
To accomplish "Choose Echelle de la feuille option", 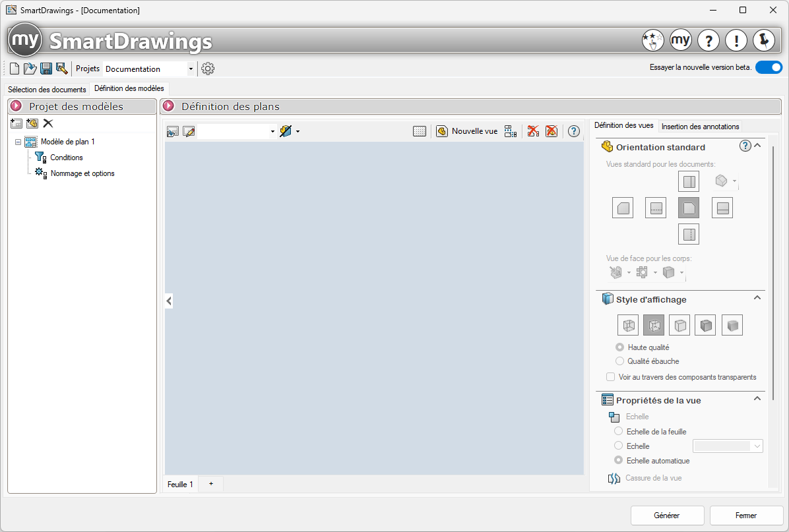I will [x=619, y=432].
